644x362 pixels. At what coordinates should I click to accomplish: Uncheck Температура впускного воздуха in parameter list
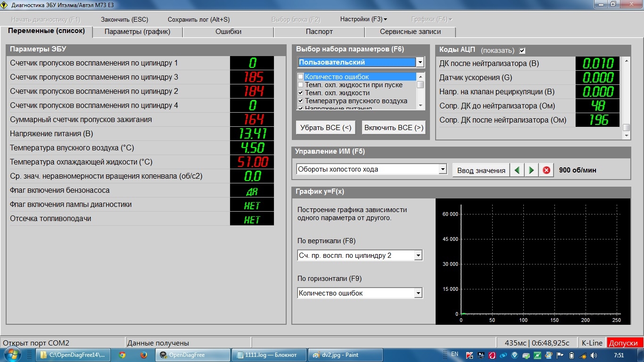point(300,101)
